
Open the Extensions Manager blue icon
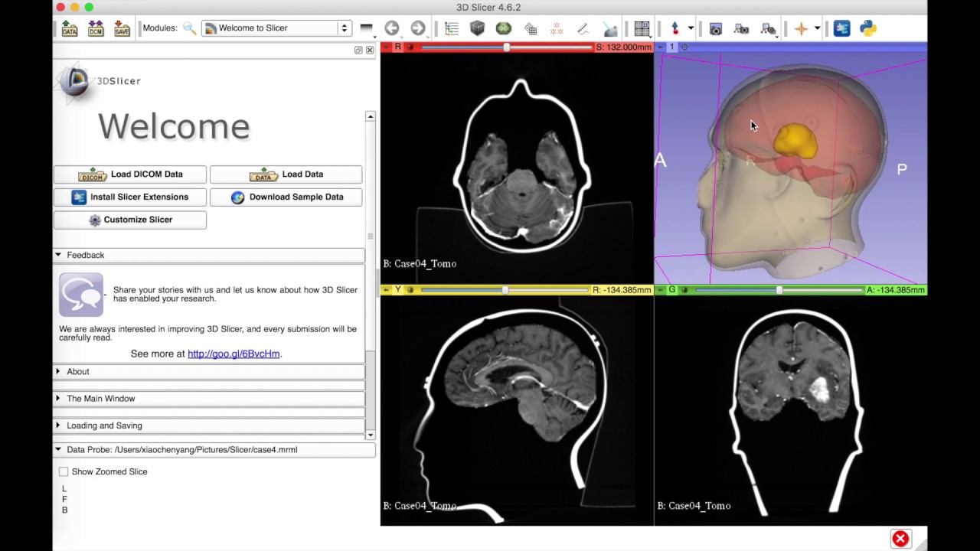pyautogui.click(x=841, y=28)
